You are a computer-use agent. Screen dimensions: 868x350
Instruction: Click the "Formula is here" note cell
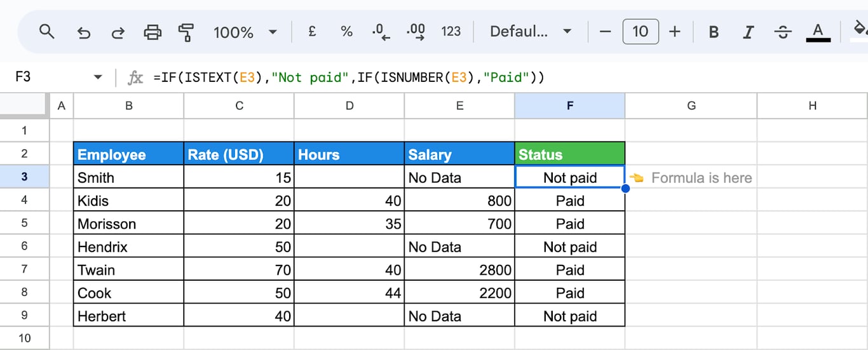(x=691, y=177)
